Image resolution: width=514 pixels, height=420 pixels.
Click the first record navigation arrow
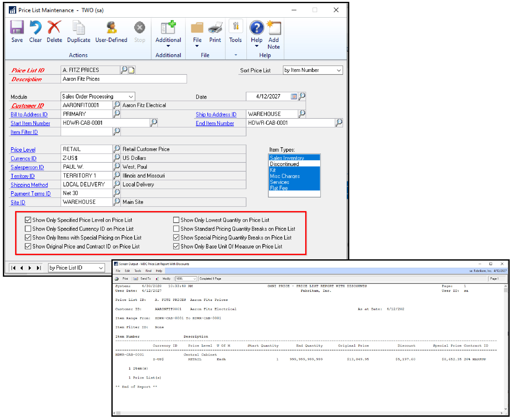(x=14, y=268)
